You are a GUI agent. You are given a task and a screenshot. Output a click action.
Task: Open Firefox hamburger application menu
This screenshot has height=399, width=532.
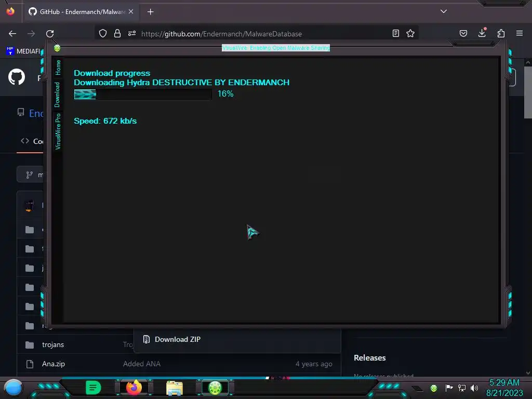click(520, 33)
